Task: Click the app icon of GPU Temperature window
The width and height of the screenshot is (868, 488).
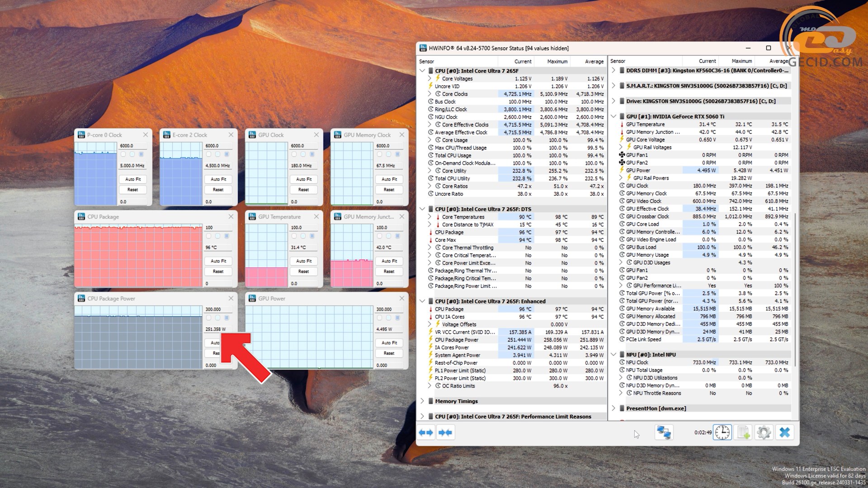Action: point(252,216)
